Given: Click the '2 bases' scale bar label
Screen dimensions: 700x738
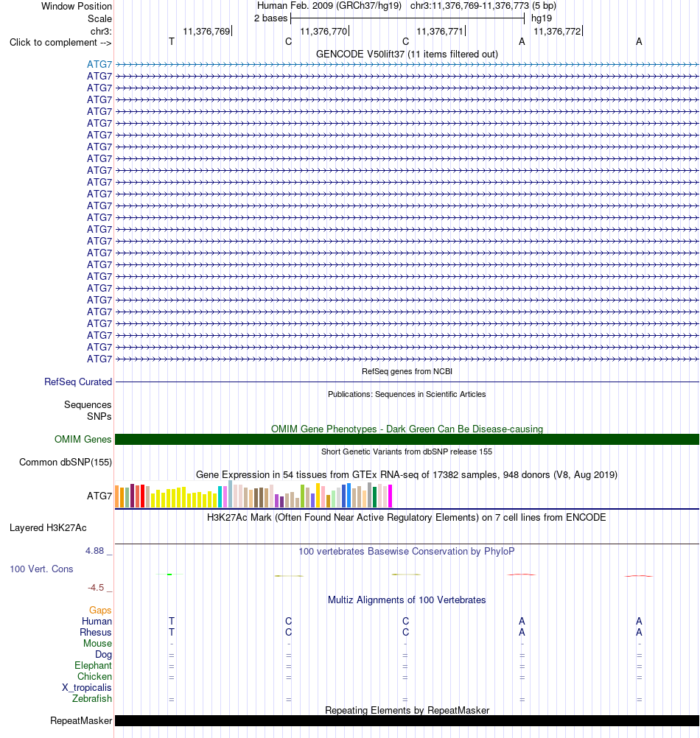Looking at the screenshot, I should [270, 18].
